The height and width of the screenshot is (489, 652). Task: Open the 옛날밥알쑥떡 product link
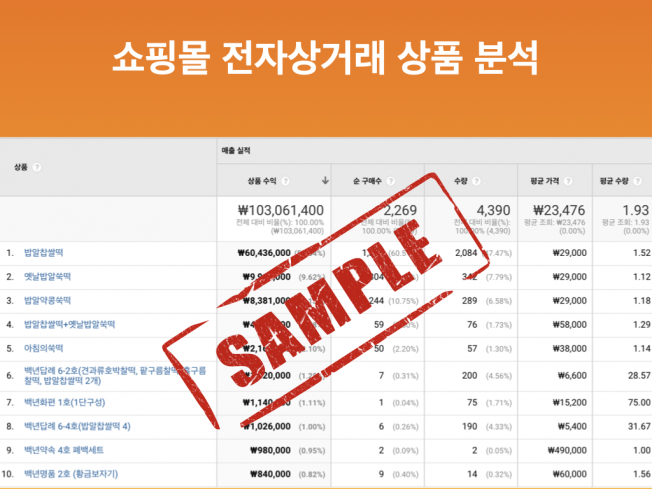47,277
